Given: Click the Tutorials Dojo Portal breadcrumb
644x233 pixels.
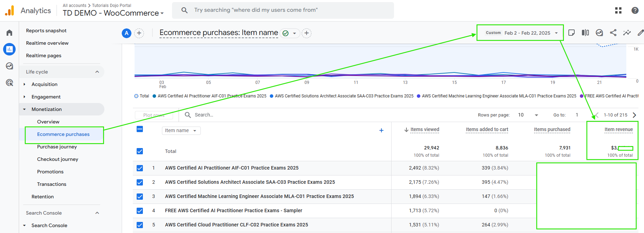Looking at the screenshot, I should pyautogui.click(x=112, y=6).
